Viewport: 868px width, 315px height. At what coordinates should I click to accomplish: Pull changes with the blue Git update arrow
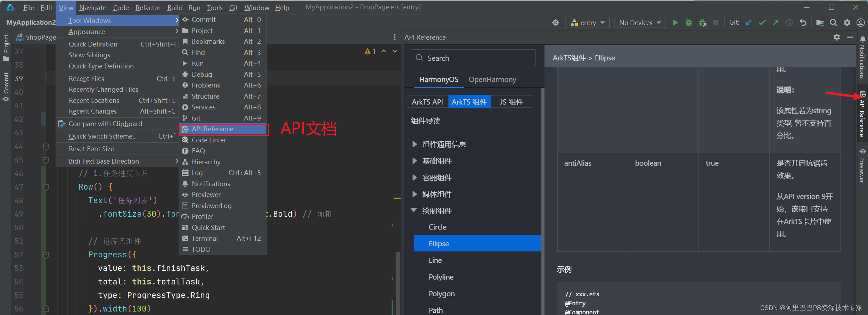[748, 22]
